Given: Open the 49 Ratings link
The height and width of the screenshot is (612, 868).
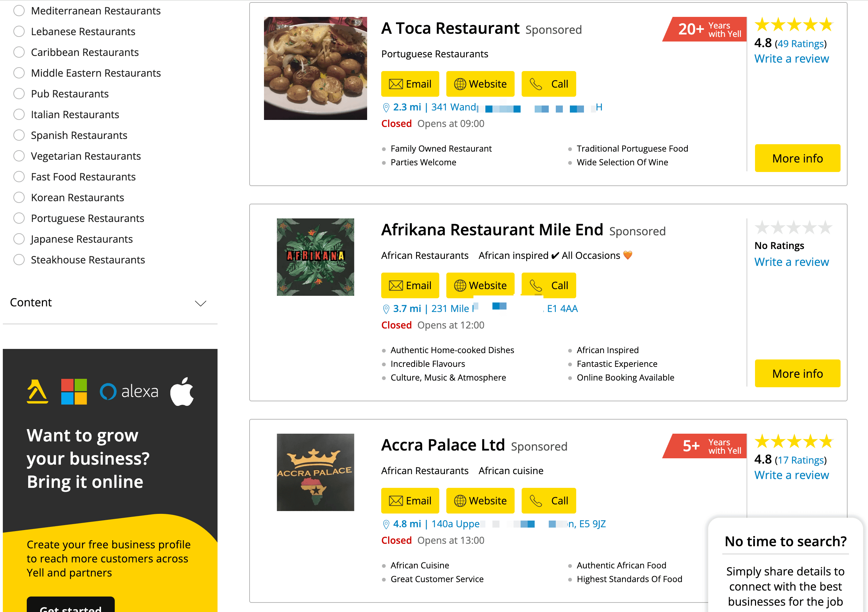Looking at the screenshot, I should coord(800,44).
